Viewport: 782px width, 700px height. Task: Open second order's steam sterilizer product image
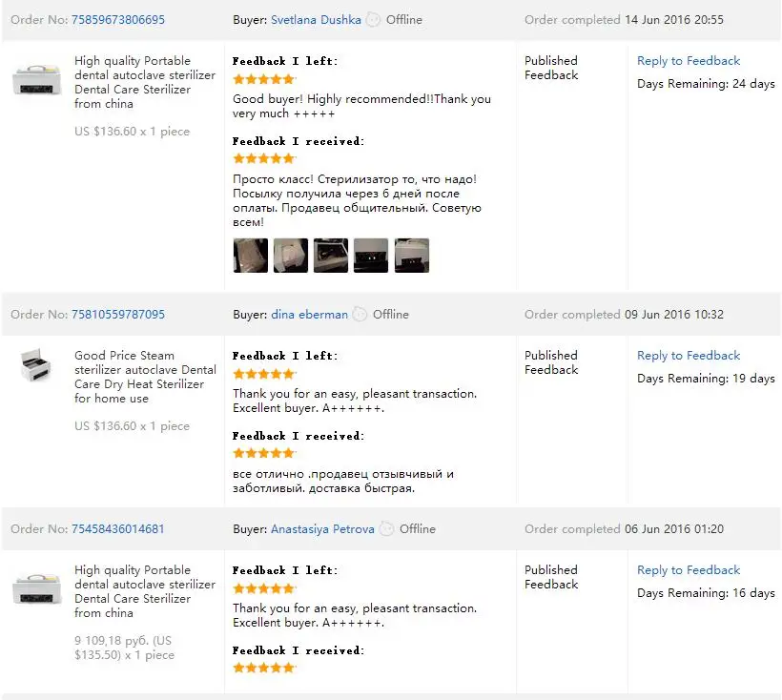36,367
